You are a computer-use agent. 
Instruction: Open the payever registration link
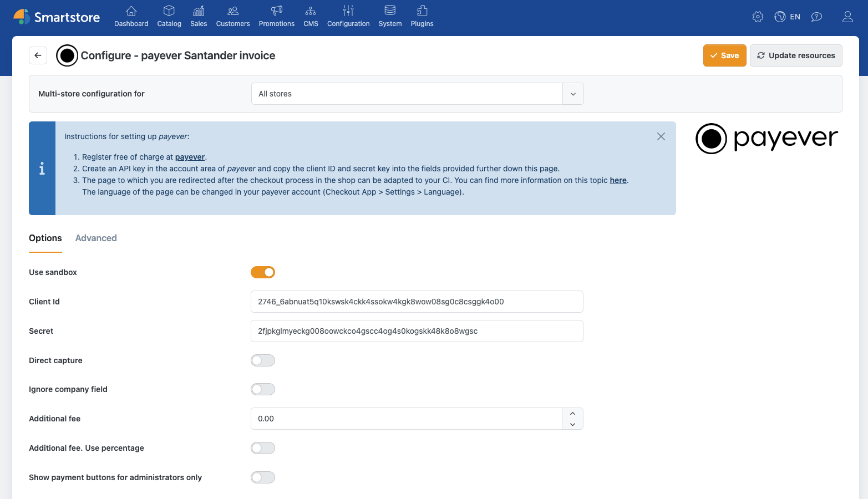click(190, 157)
